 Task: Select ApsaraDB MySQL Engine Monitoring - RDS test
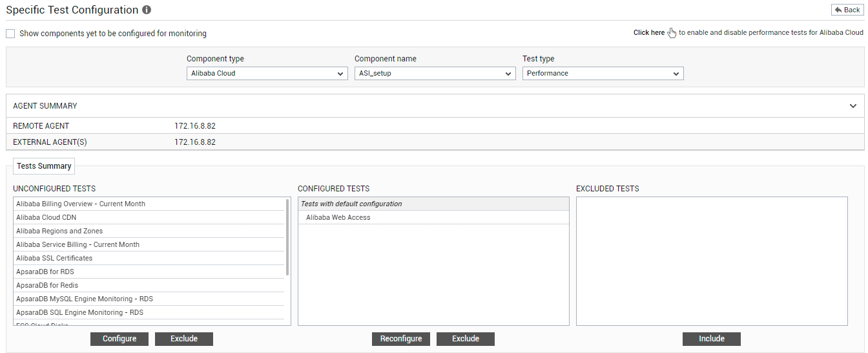(x=149, y=299)
